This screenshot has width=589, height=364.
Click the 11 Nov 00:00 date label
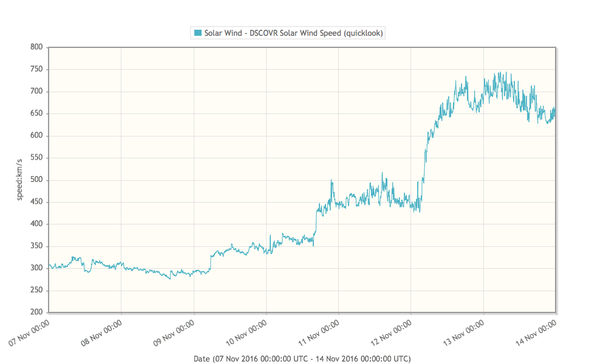[x=320, y=331]
